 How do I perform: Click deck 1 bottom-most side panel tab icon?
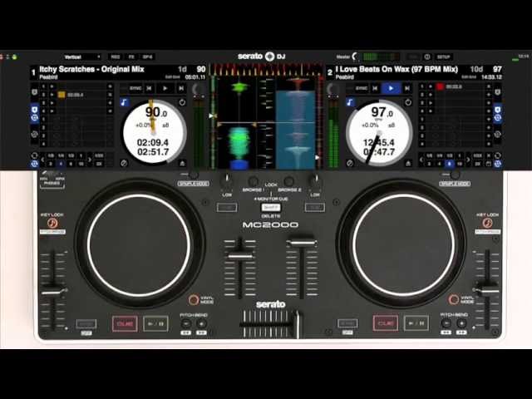pos(35,135)
